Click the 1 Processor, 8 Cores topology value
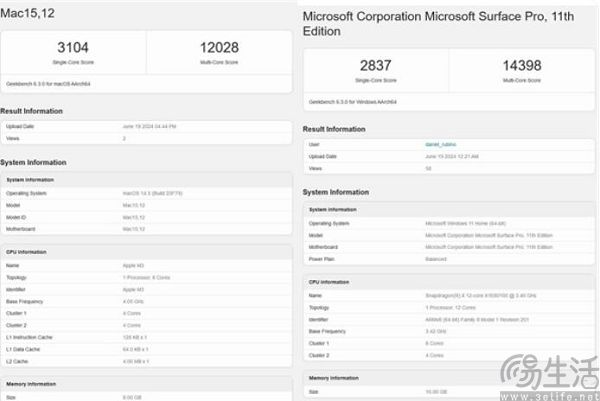The image size is (600, 401). click(146, 277)
